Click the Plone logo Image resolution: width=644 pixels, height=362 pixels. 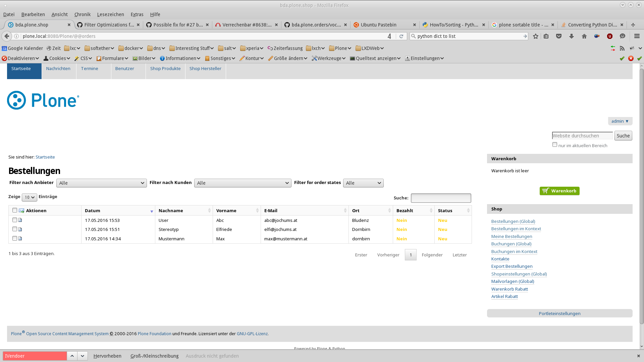[x=43, y=100]
